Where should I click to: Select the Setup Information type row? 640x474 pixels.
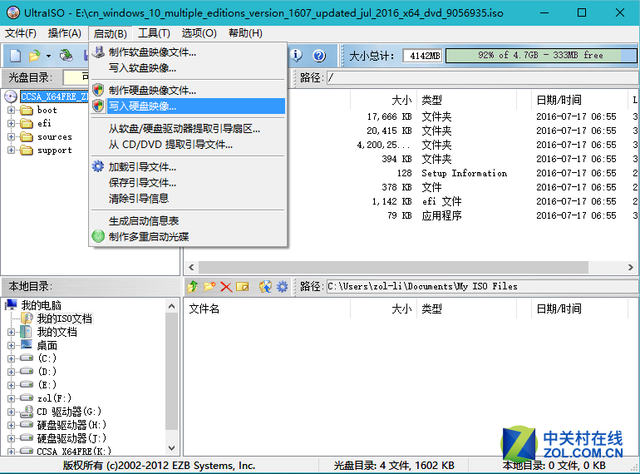464,173
